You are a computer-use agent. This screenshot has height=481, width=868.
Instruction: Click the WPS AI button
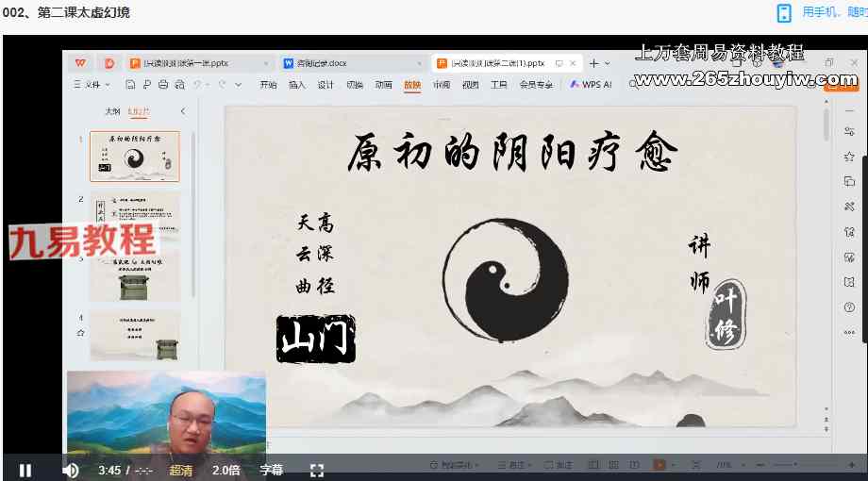click(x=591, y=84)
